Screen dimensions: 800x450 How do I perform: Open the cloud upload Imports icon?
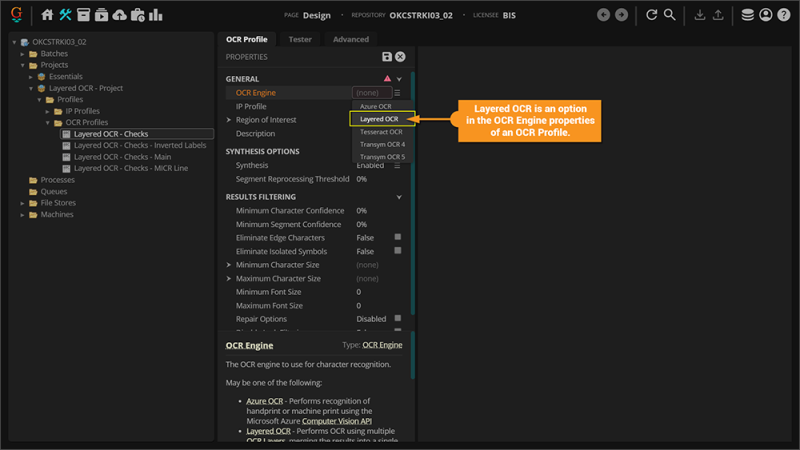[x=119, y=15]
